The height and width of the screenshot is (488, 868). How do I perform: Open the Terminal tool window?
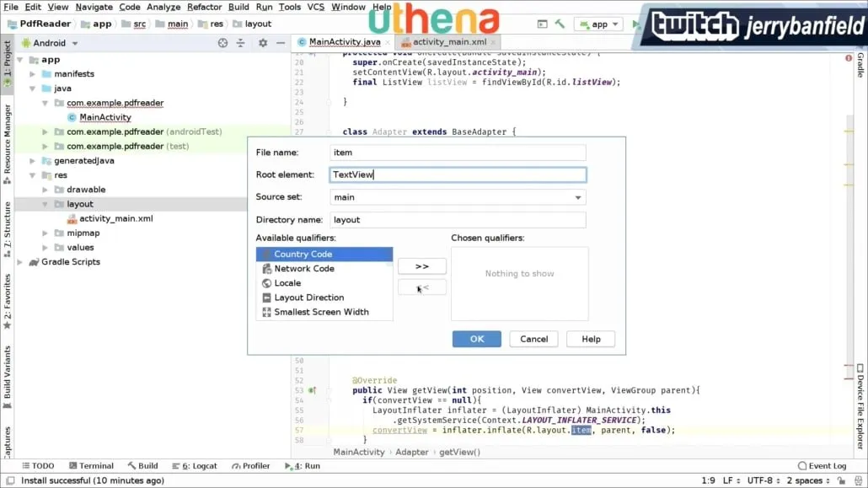(91, 466)
